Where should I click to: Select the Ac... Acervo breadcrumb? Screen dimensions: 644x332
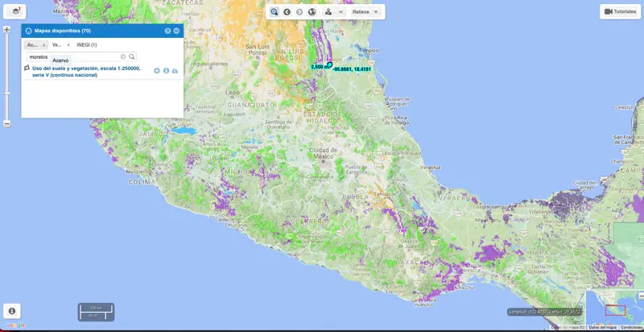32,44
